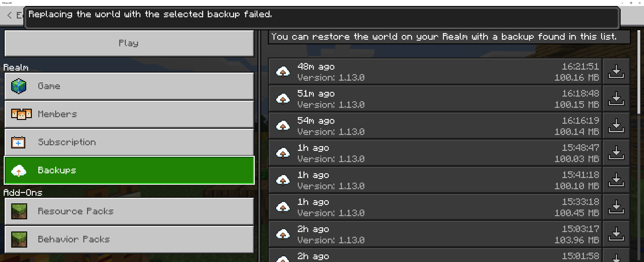Switch to the Subscription tab

click(x=129, y=142)
